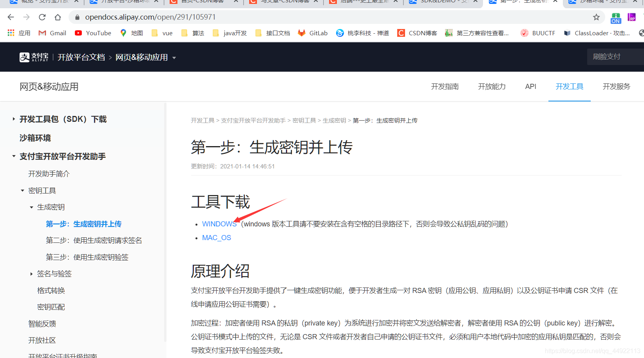Open the green ON extension icon
This screenshot has height=358, width=644.
[x=615, y=18]
